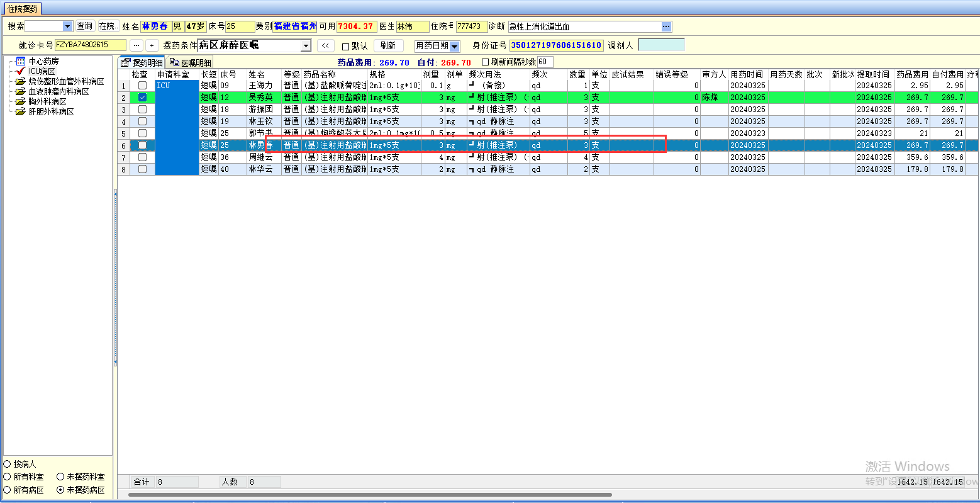Tick the check box for 王海力 row
Screen dimensions: 980x503
[x=143, y=85]
